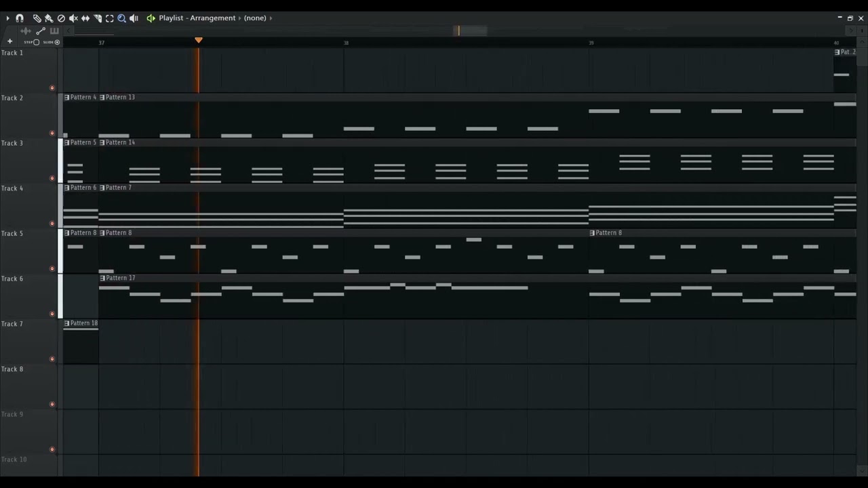Image resolution: width=868 pixels, height=488 pixels.
Task: Select the Pattern 18 clip title
Action: pyautogui.click(x=84, y=323)
